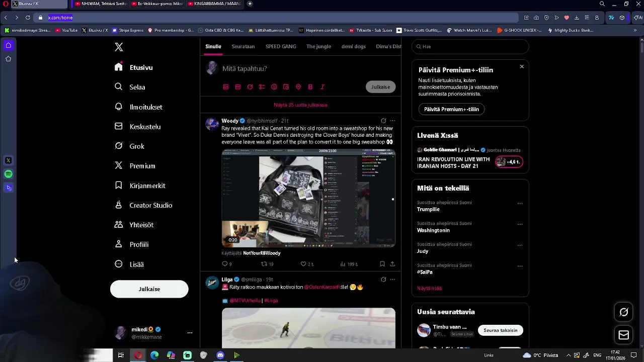This screenshot has height=362, width=644.
Task: Open Discord from Windows taskbar
Action: tap(220, 355)
